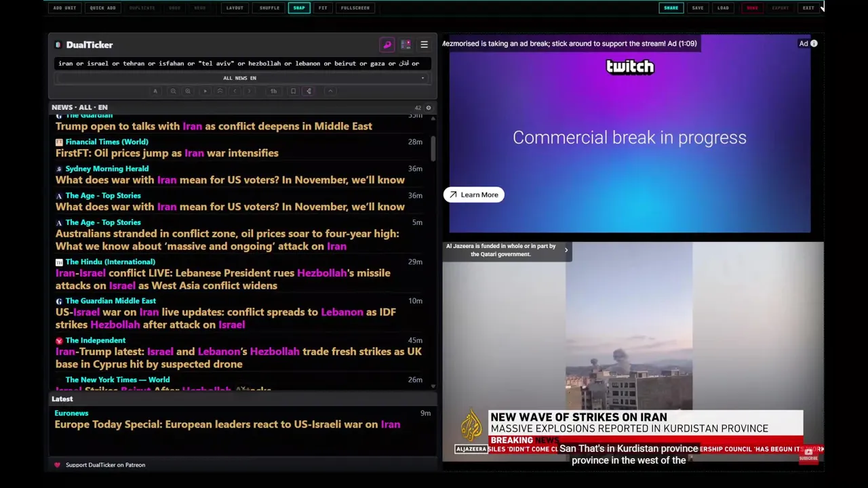Open the layout grid icon beside the key
868x488 pixels.
pos(406,45)
